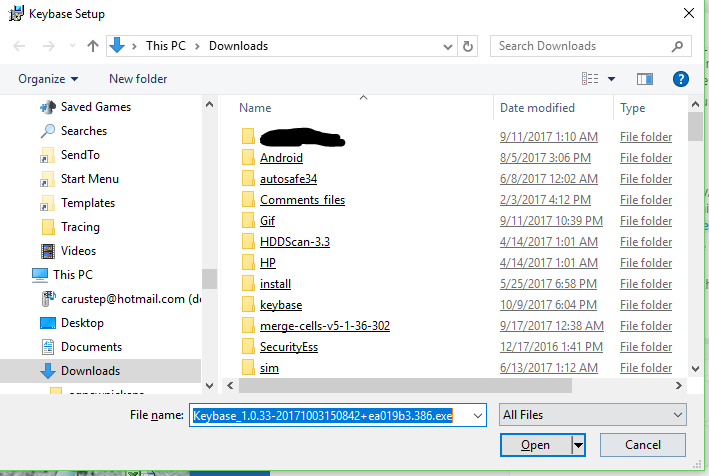
Task: Sort by the Type column header
Action: click(632, 108)
